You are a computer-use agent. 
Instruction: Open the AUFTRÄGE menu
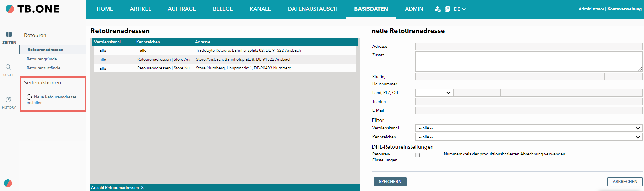pyautogui.click(x=182, y=9)
